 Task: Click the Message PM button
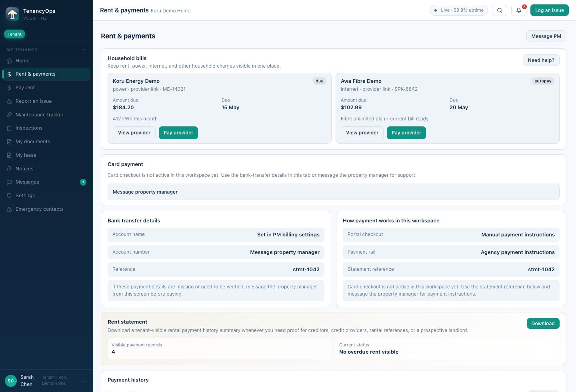[546, 36]
